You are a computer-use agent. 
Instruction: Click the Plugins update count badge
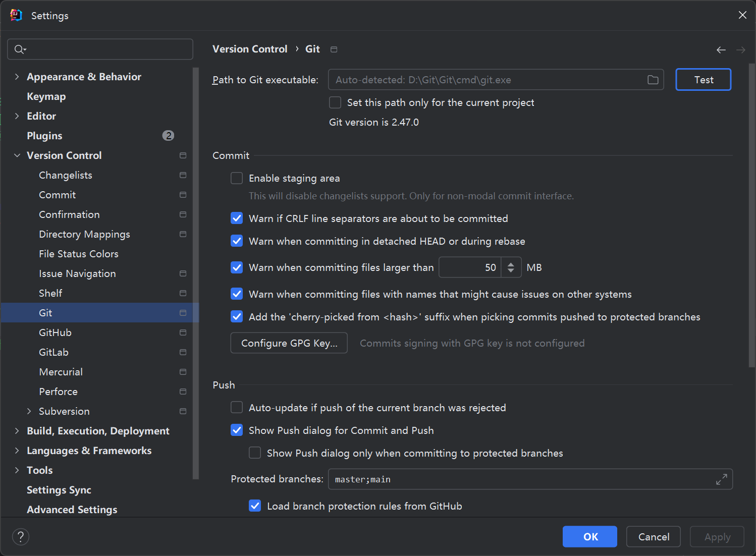[168, 136]
